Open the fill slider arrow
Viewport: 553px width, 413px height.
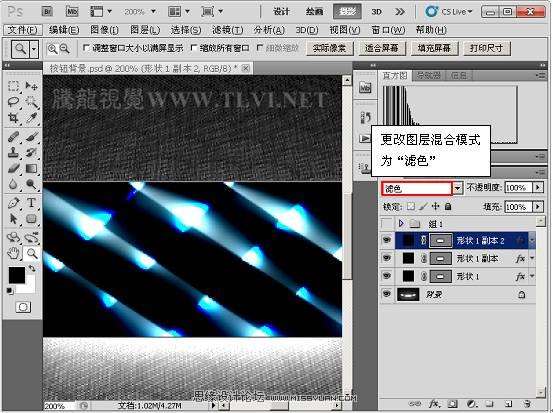[x=538, y=206]
